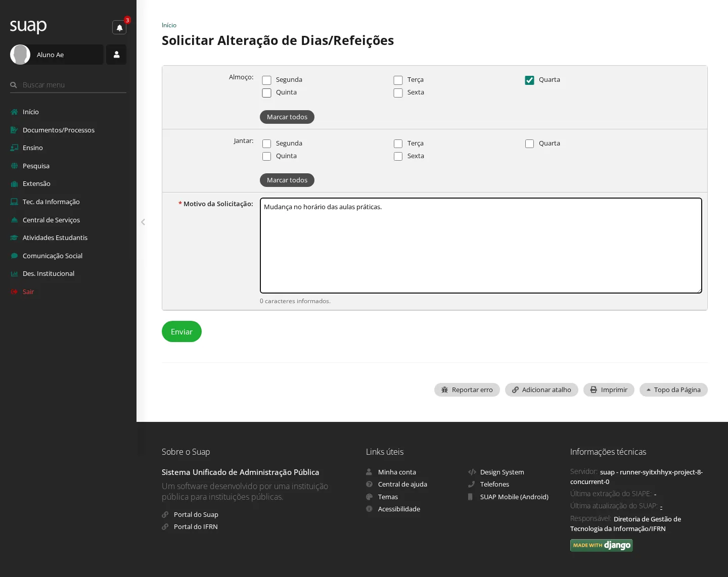Viewport: 728px width, 577px height.
Task: Open the Minha conta footer link
Action: pos(397,472)
